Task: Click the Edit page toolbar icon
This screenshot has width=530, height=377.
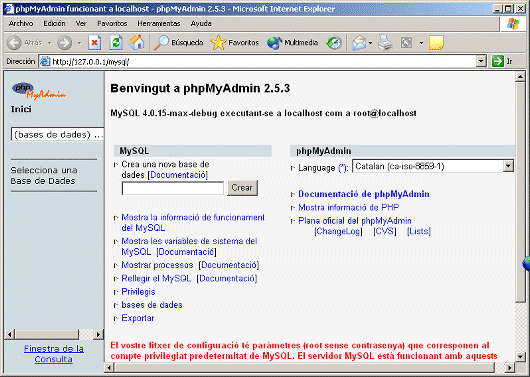Action: coord(406,43)
